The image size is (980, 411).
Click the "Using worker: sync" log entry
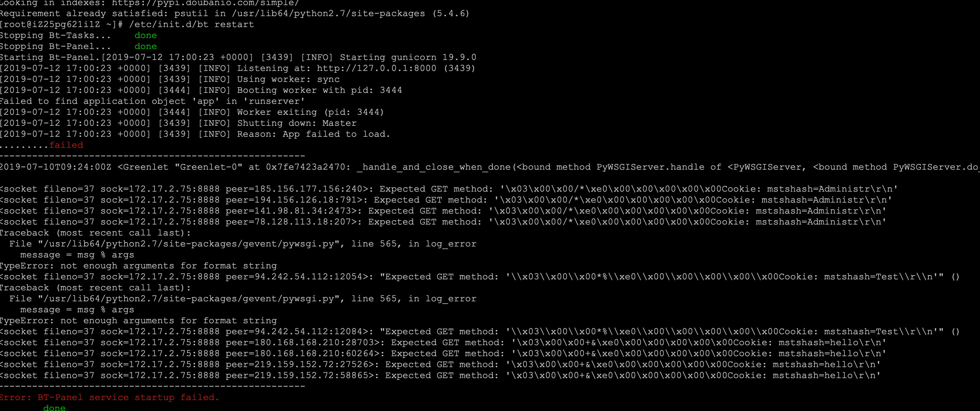point(288,80)
